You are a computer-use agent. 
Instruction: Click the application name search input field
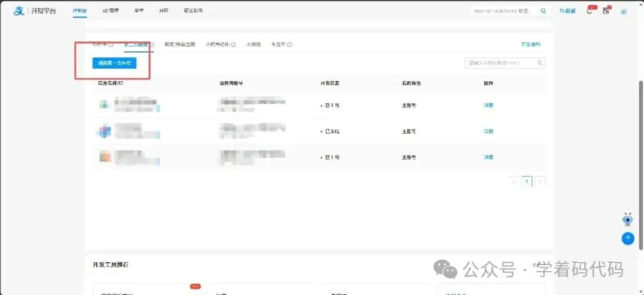tap(505, 63)
